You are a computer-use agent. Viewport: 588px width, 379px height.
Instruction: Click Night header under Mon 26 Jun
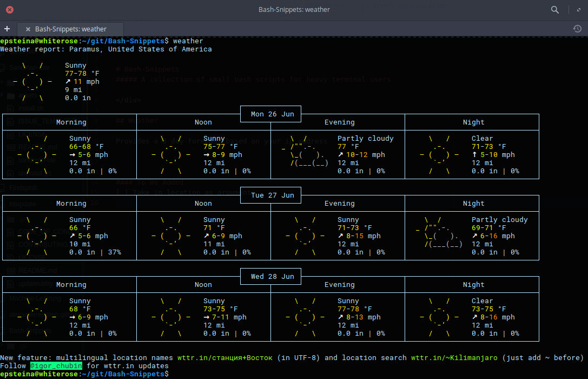click(x=473, y=122)
